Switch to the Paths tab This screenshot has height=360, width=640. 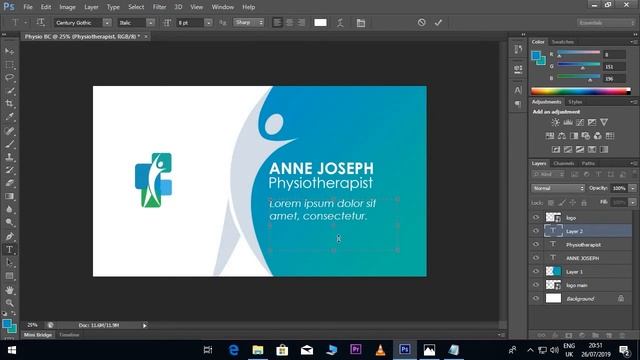tap(588, 163)
